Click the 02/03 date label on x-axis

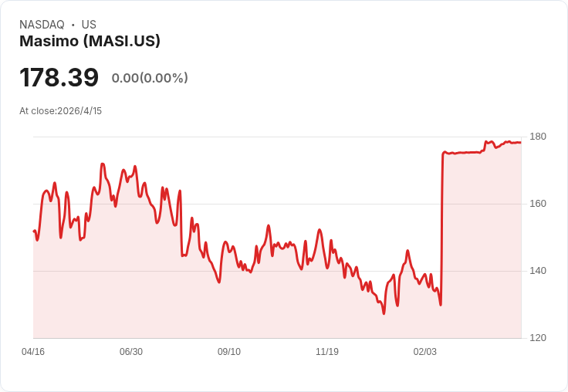[425, 351]
